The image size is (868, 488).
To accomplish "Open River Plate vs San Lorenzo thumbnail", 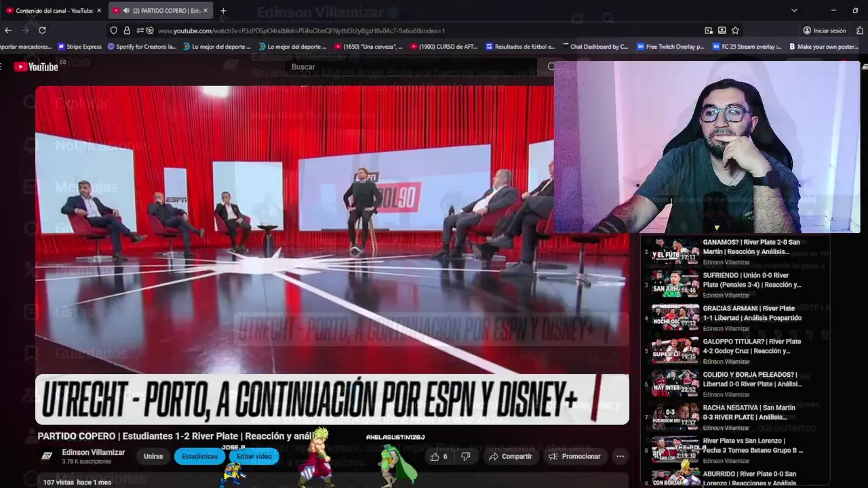I will tap(675, 450).
